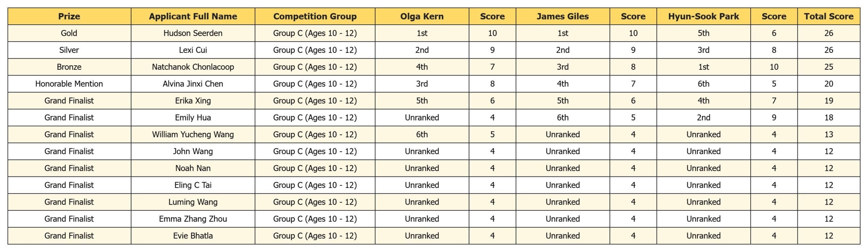Select the Lexi Cui name cell

[193, 50]
